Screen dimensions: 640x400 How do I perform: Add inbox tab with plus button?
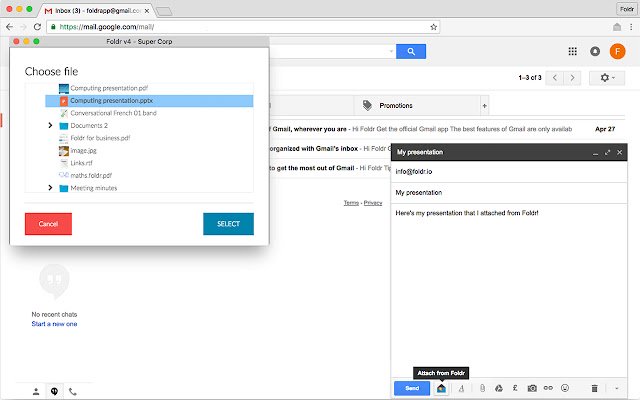(484, 106)
